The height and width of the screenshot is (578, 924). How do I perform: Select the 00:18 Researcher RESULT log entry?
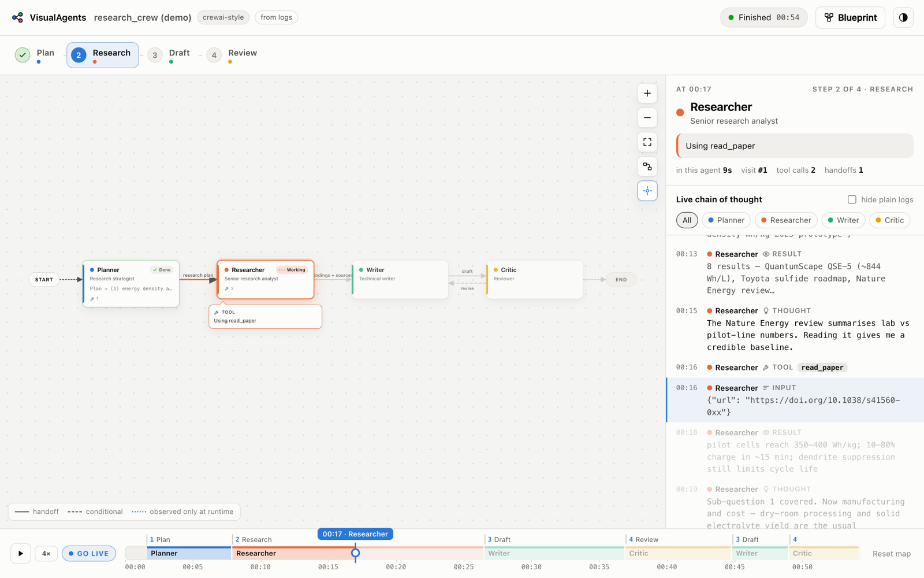point(795,451)
